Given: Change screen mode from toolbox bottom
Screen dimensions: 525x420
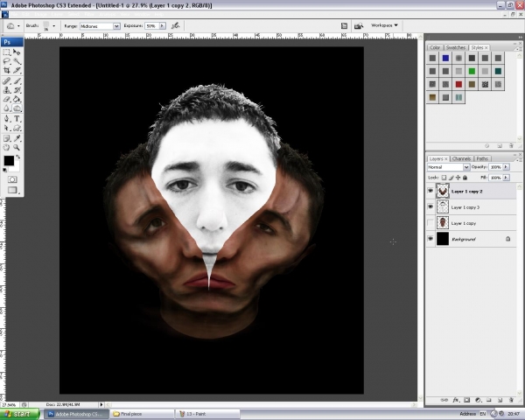Looking at the screenshot, I should (12, 190).
